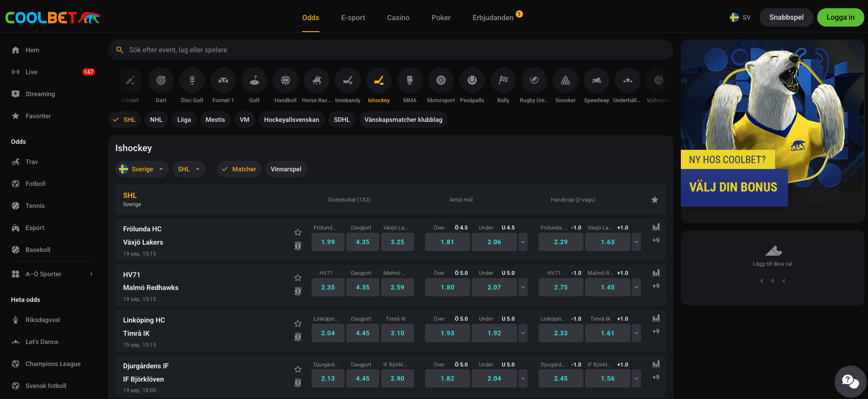Search for event, team or player
This screenshot has height=399, width=868.
pos(390,50)
